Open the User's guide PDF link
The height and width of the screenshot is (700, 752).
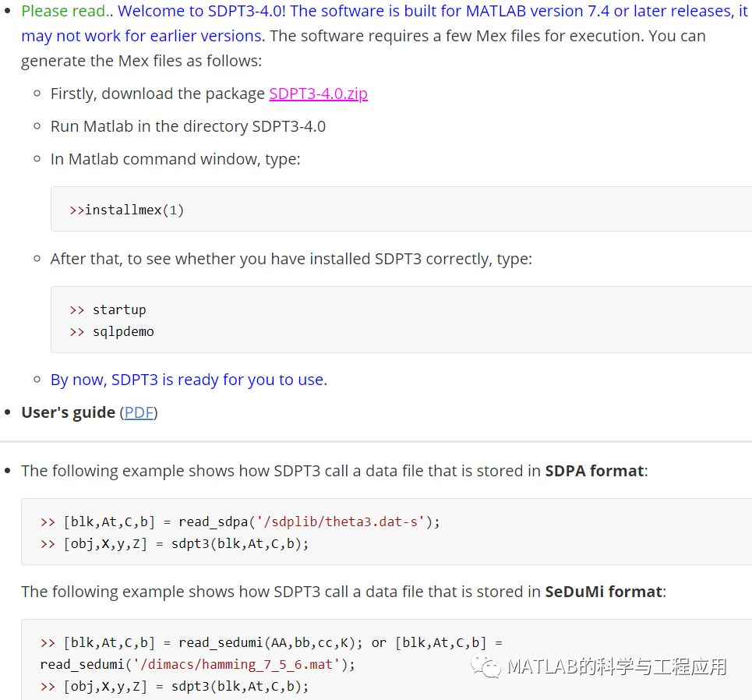click(139, 412)
